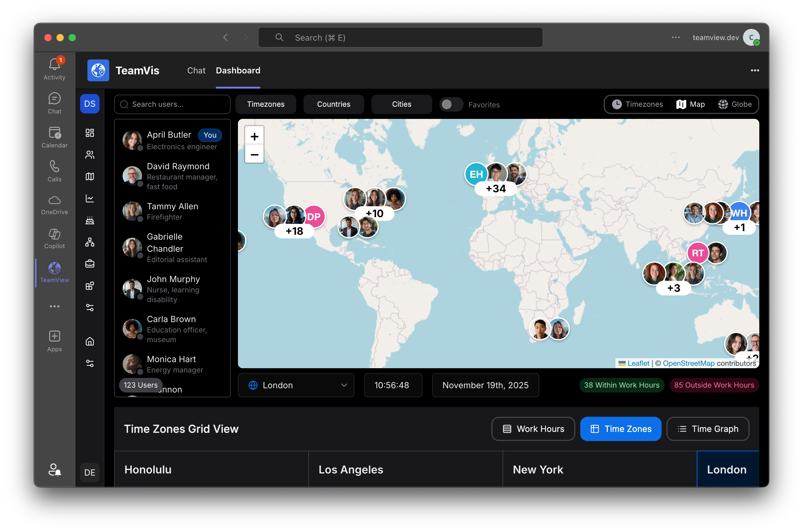This screenshot has height=532, width=803.
Task: Click the users people icon in inner sidebar
Action: [x=90, y=155]
